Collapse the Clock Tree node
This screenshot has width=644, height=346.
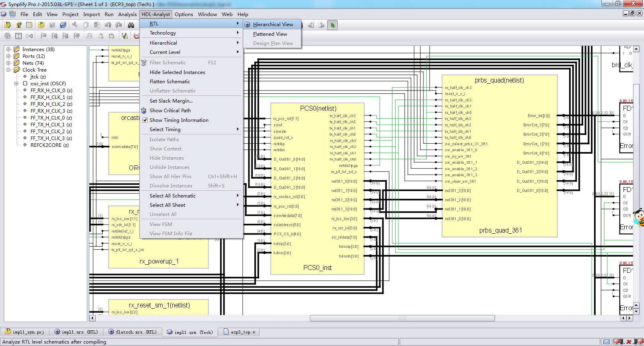[8, 70]
